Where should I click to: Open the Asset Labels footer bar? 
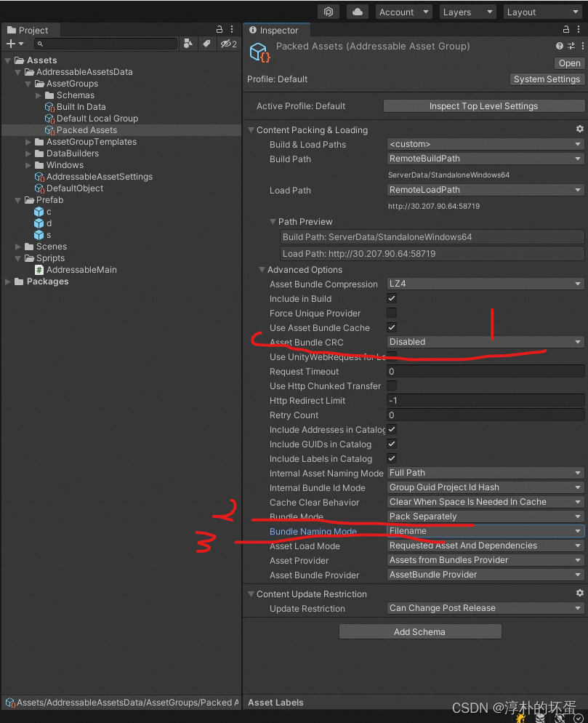(415, 702)
